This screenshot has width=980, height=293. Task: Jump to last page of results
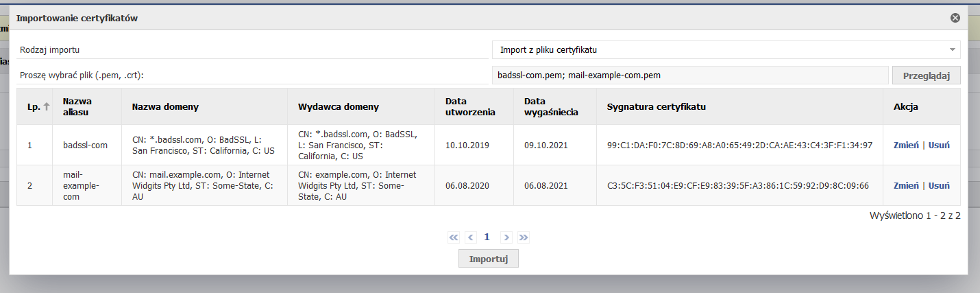click(524, 237)
